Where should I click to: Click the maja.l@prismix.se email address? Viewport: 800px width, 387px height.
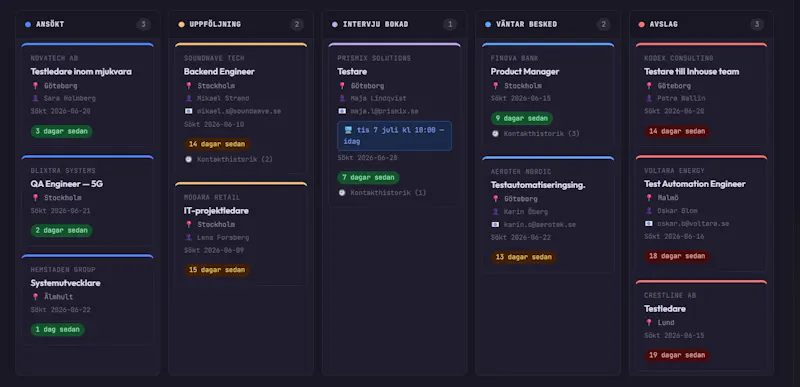(x=385, y=111)
